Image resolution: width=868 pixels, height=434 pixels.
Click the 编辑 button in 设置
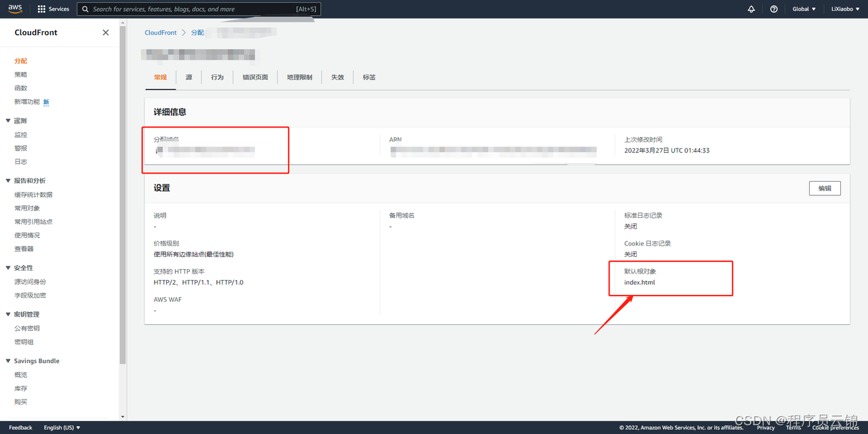pos(825,188)
